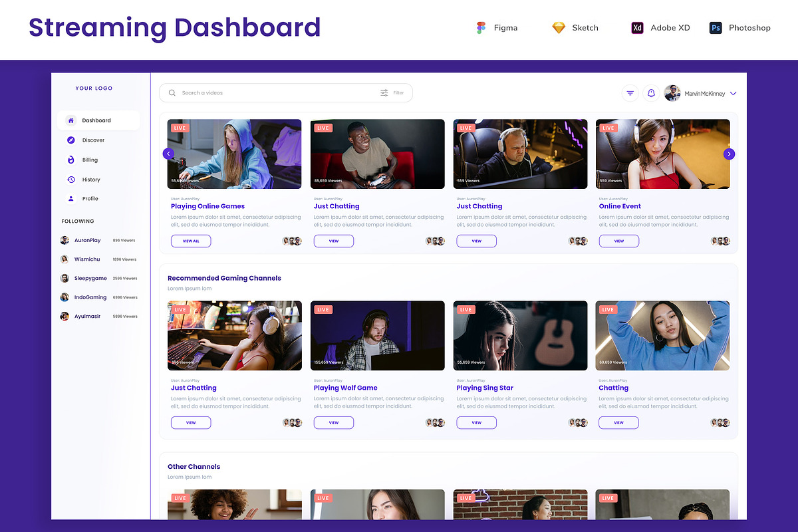The width and height of the screenshot is (798, 532).
Task: Click viewer avatars under Playing Wolf Game
Action: click(436, 422)
